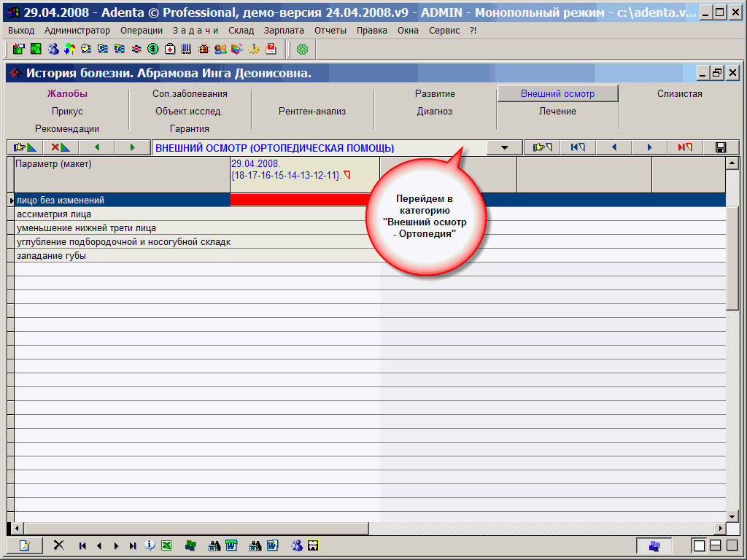Go to the Диагноз section
The width and height of the screenshot is (747, 560).
[435, 112]
